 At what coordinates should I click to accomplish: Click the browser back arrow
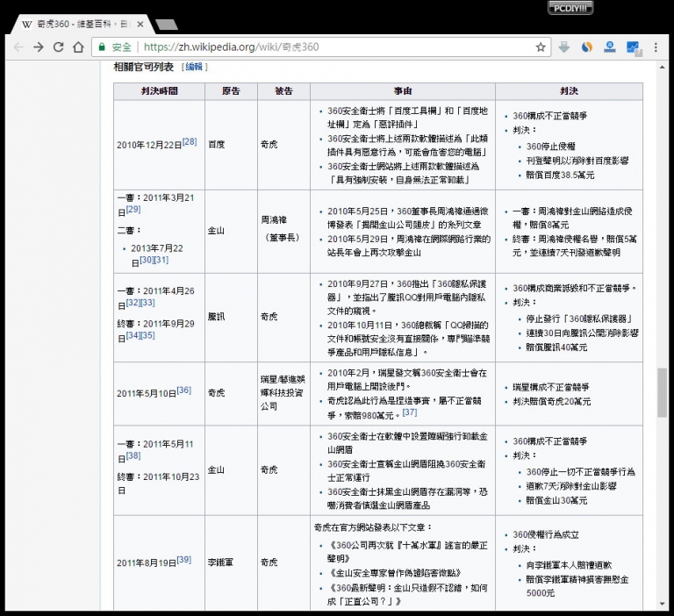click(x=18, y=47)
